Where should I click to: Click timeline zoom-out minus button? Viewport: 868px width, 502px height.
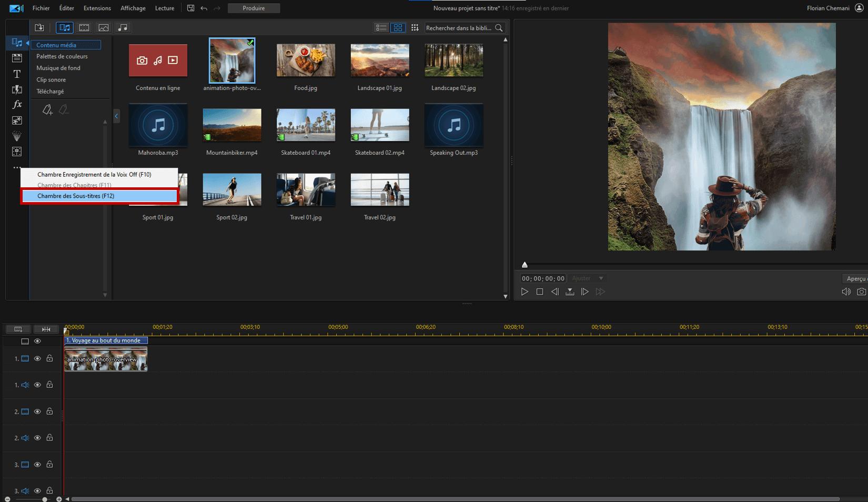[x=7, y=499]
